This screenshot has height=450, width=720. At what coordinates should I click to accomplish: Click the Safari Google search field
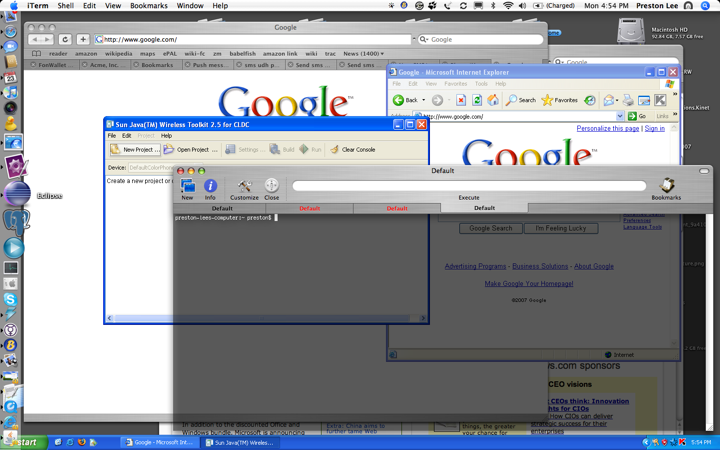coord(478,39)
